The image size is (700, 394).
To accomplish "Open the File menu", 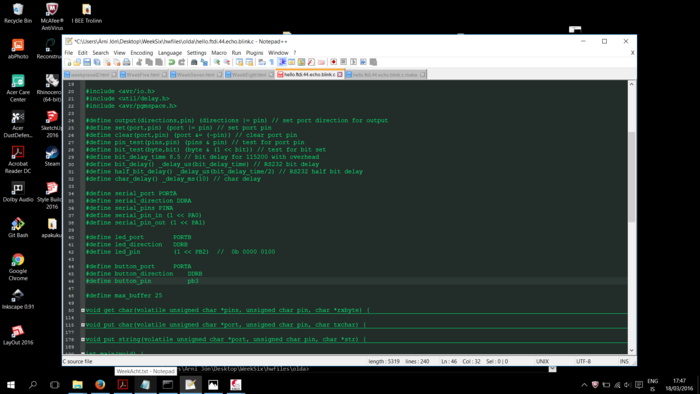I will (x=68, y=53).
